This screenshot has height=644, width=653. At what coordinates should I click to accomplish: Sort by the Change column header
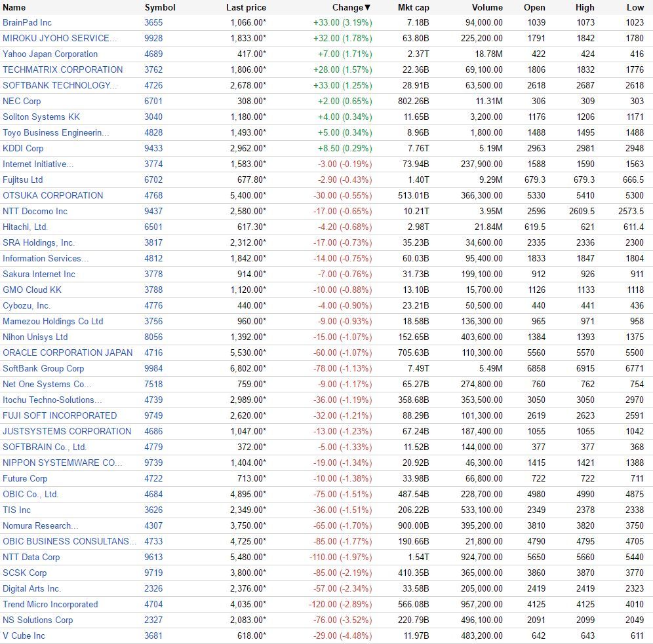(351, 7)
